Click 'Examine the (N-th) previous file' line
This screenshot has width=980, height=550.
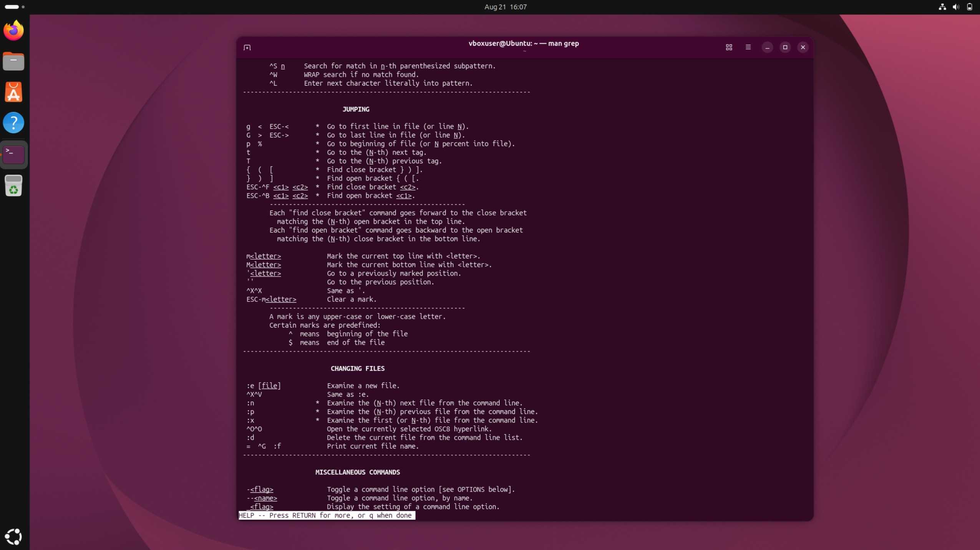[x=432, y=412]
